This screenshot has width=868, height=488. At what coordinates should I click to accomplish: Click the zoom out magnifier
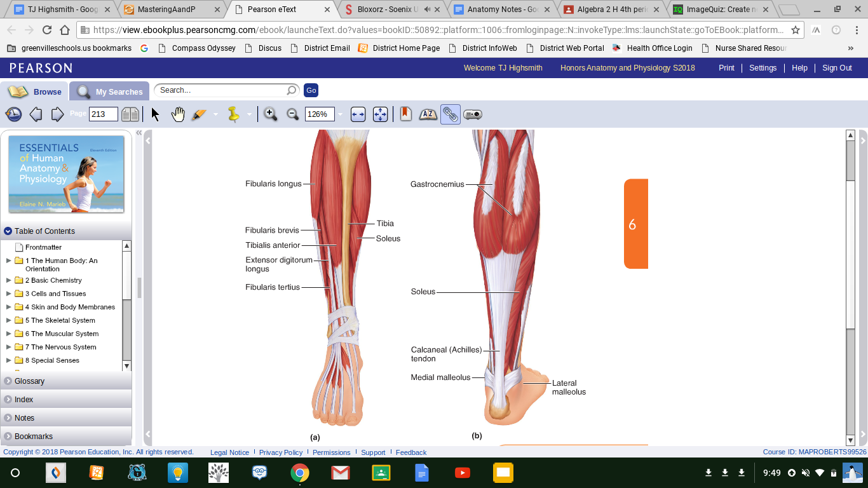(292, 114)
